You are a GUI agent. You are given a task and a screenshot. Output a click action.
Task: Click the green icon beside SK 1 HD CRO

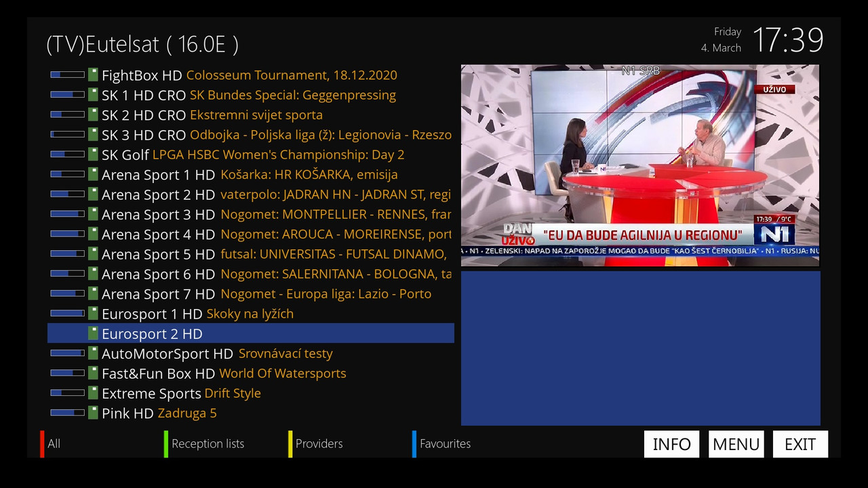[94, 94]
